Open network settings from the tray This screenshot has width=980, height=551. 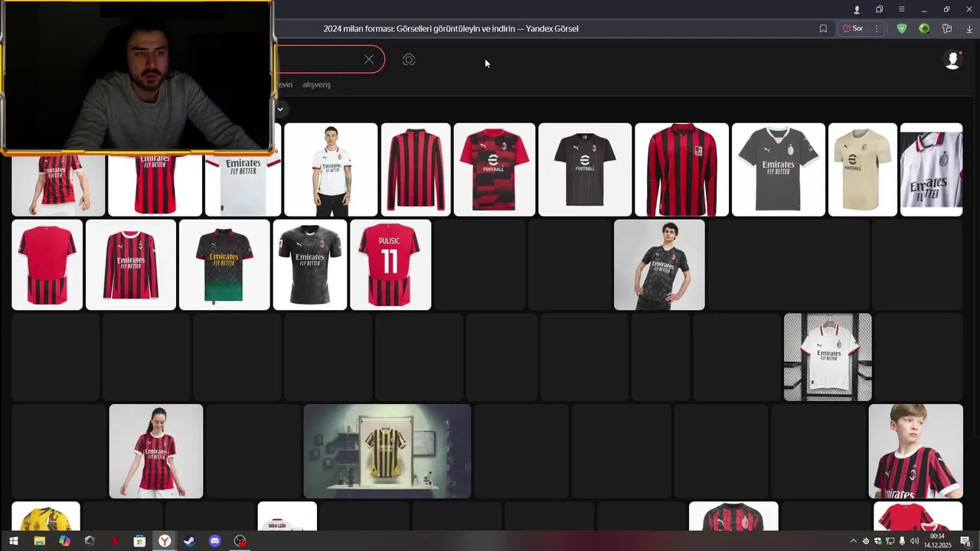pyautogui.click(x=890, y=541)
